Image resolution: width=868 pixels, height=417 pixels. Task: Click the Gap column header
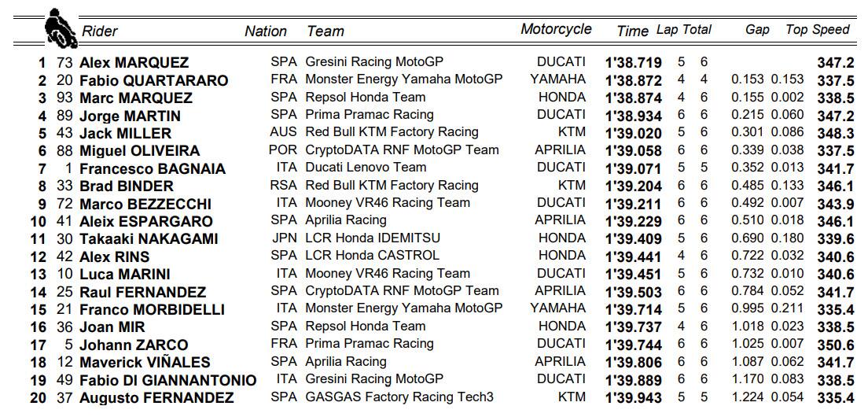(x=757, y=30)
